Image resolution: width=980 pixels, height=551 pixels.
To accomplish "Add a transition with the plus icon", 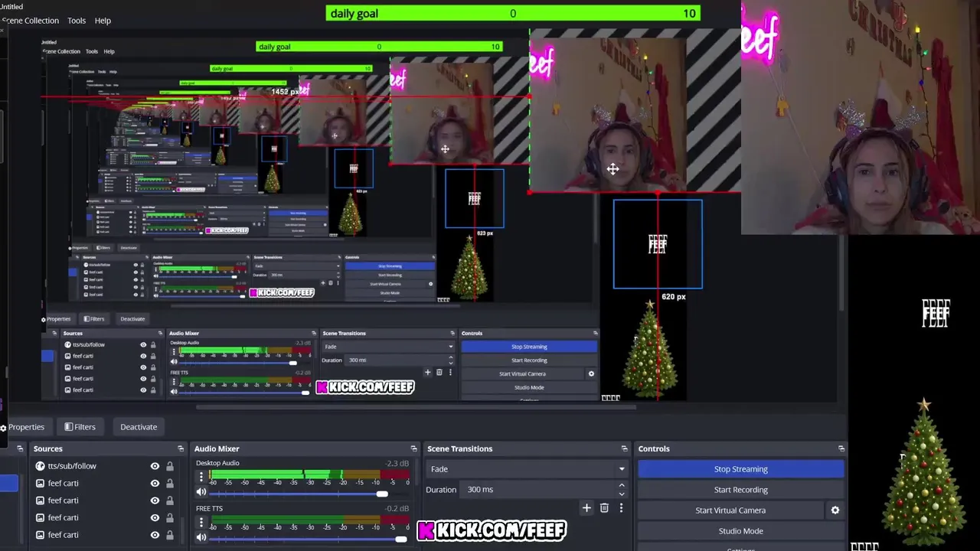I will [586, 508].
